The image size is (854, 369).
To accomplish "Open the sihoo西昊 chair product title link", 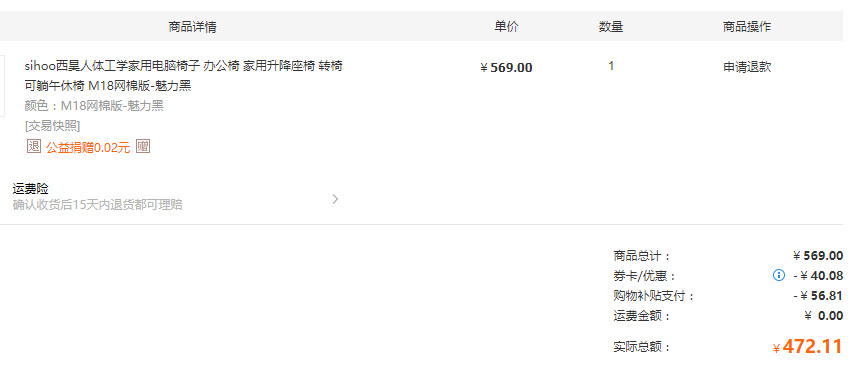I will (x=184, y=76).
